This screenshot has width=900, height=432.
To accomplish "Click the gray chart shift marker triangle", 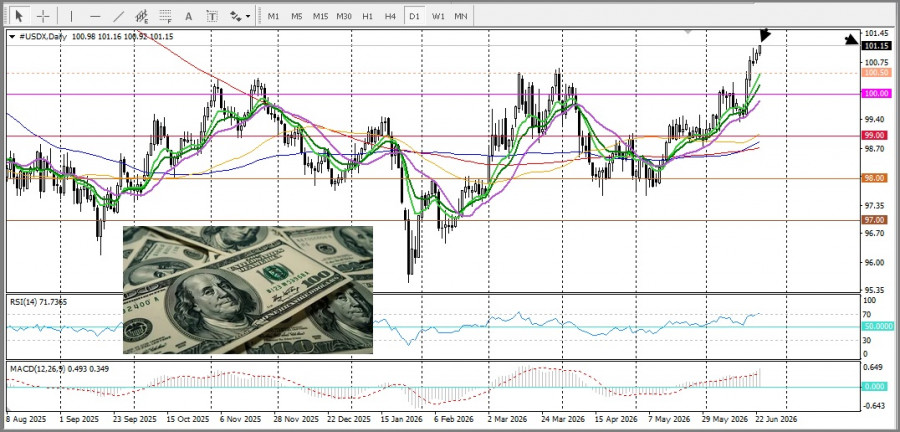I will (x=688, y=33).
